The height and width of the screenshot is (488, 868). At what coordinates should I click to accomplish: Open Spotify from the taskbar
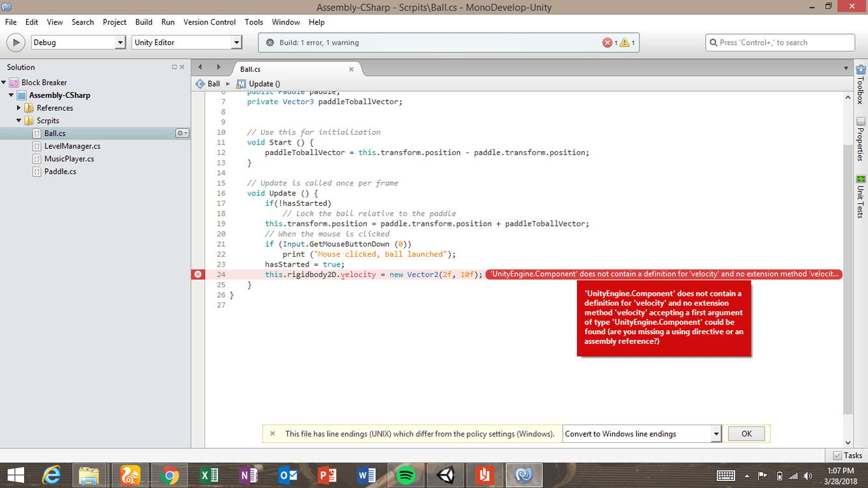coord(406,475)
